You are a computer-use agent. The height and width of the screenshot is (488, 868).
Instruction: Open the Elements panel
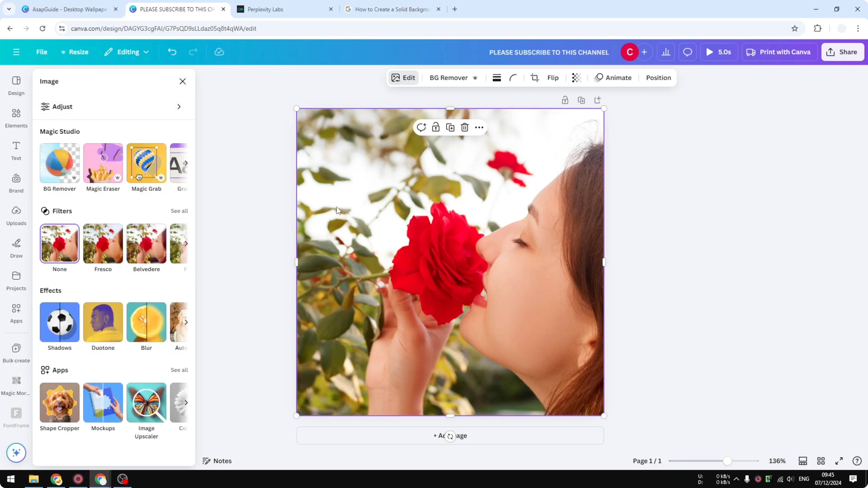coord(16,118)
